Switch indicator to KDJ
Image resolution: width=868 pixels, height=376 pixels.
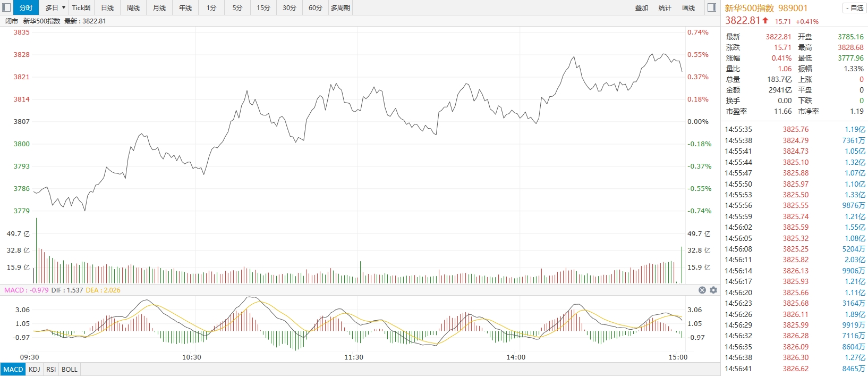point(35,369)
